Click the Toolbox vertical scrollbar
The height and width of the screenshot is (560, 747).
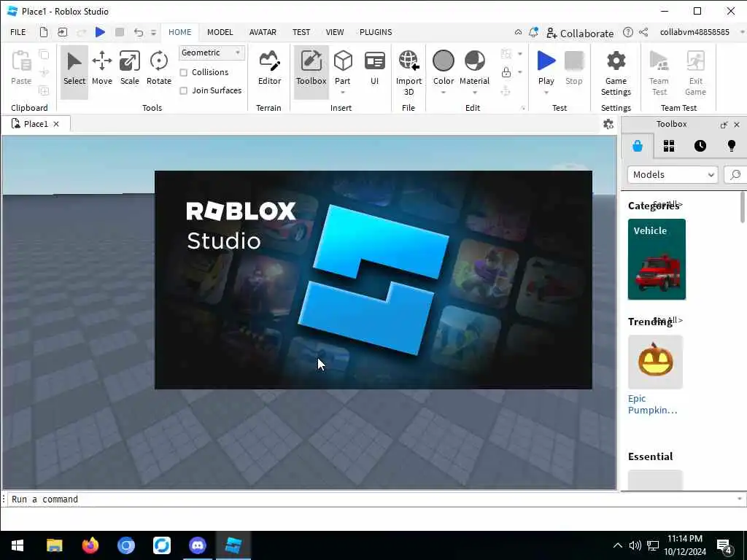[x=742, y=207]
